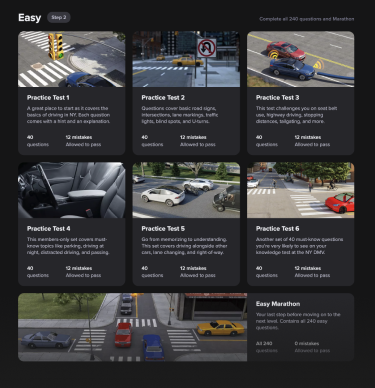
Task: Click '40 questions' on Practice Test 5
Action: [x=152, y=272]
